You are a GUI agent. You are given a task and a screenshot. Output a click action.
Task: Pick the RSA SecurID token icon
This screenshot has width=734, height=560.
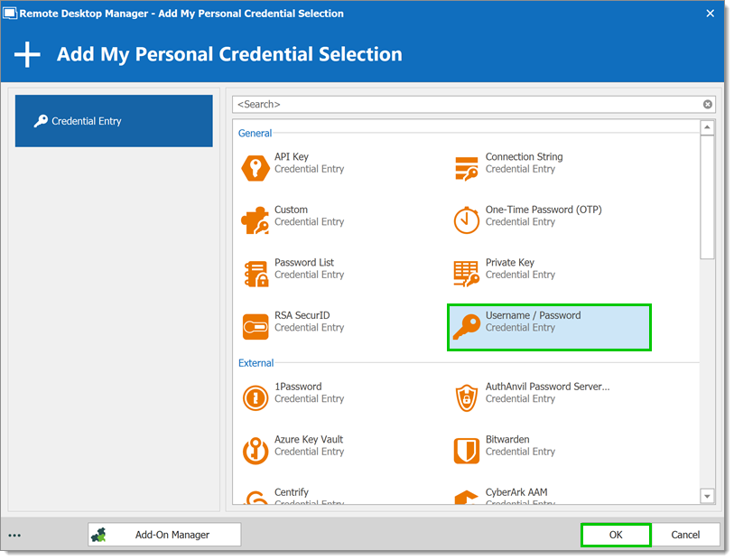point(256,326)
